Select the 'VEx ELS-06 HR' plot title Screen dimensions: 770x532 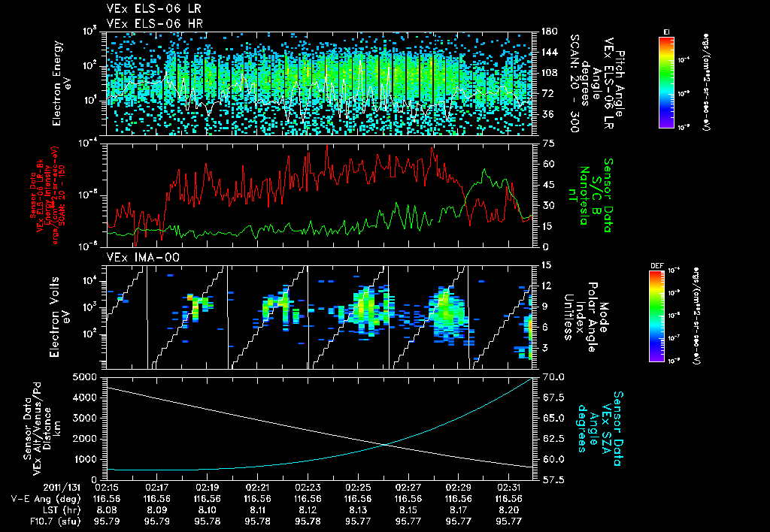click(155, 23)
